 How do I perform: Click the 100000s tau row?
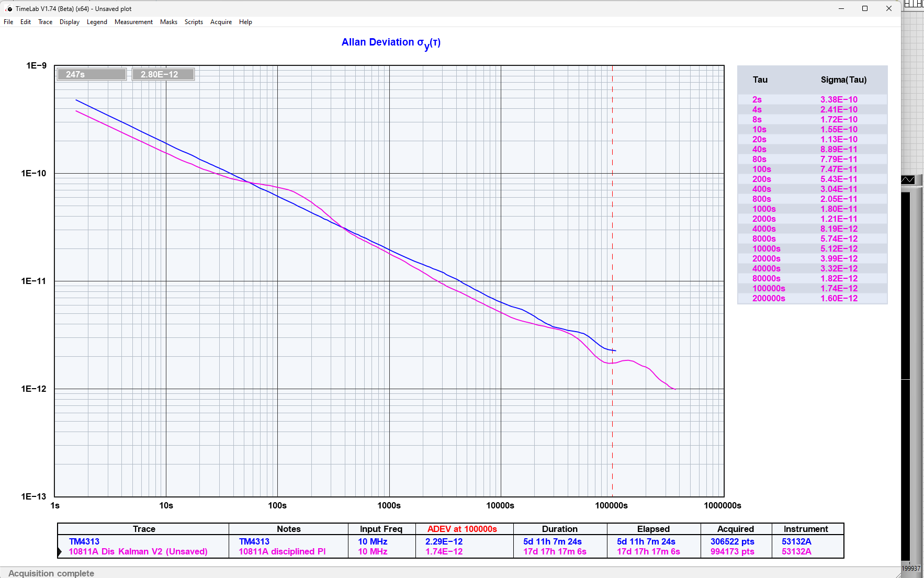[x=813, y=288]
